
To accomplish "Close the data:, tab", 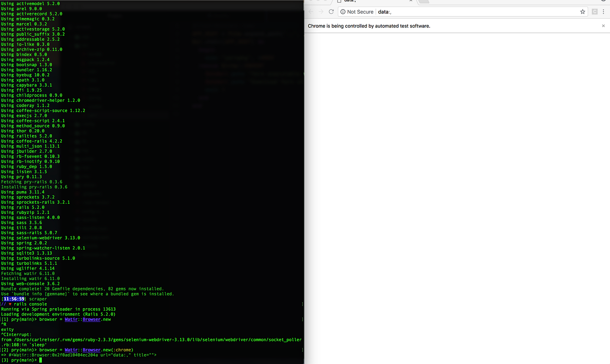I will click(x=410, y=1).
